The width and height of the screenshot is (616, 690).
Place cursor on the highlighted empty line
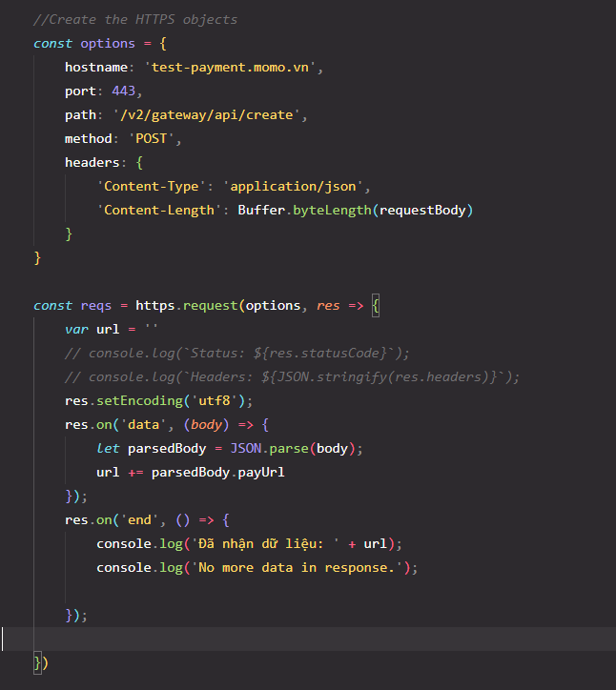click(308, 639)
